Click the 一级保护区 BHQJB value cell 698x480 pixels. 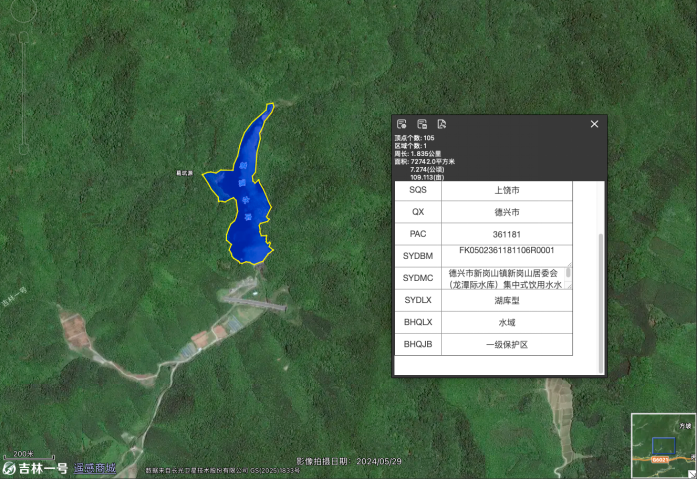click(x=507, y=345)
